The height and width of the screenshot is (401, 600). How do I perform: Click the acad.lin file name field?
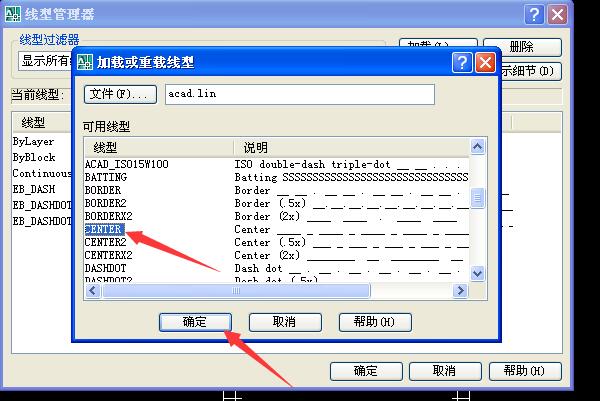300,94
